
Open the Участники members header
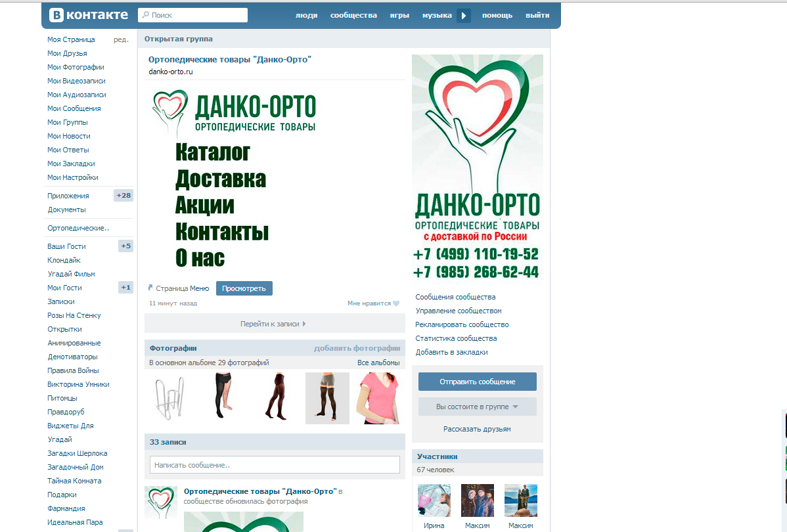pos(478,456)
